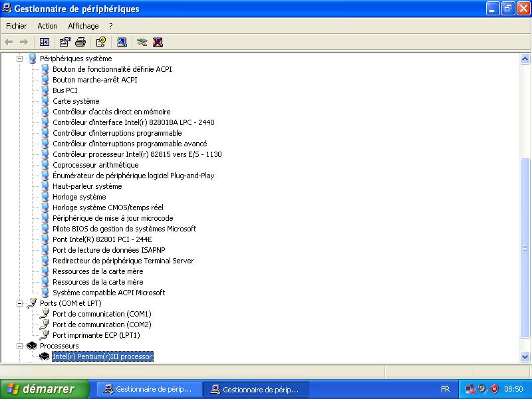Click the Back arrow toolbar icon
The width and height of the screenshot is (532, 399).
pyautogui.click(x=9, y=42)
